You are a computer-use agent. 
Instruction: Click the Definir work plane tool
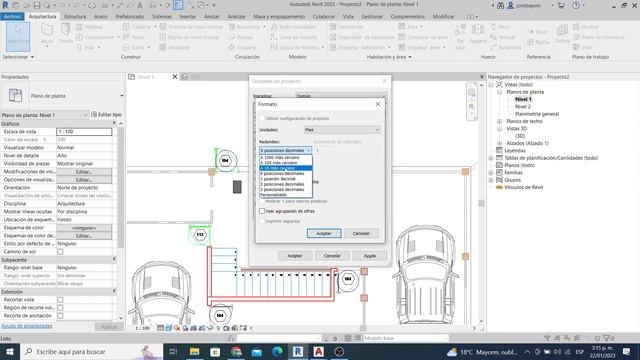coord(562,34)
